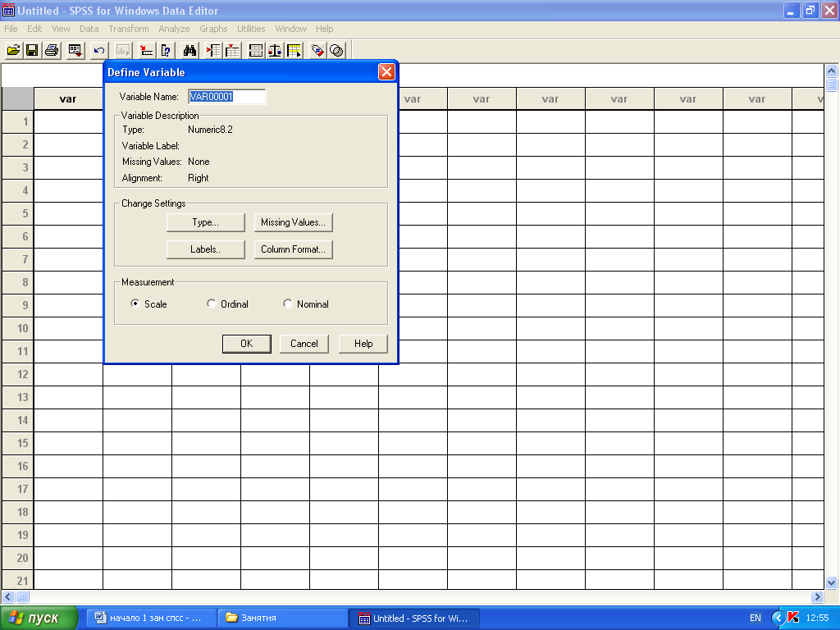
Task: Open the Edit menu
Action: click(x=34, y=29)
